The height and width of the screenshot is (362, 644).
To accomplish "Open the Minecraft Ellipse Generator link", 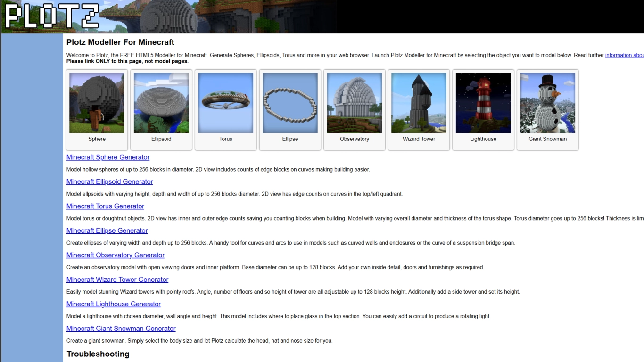I will (107, 230).
